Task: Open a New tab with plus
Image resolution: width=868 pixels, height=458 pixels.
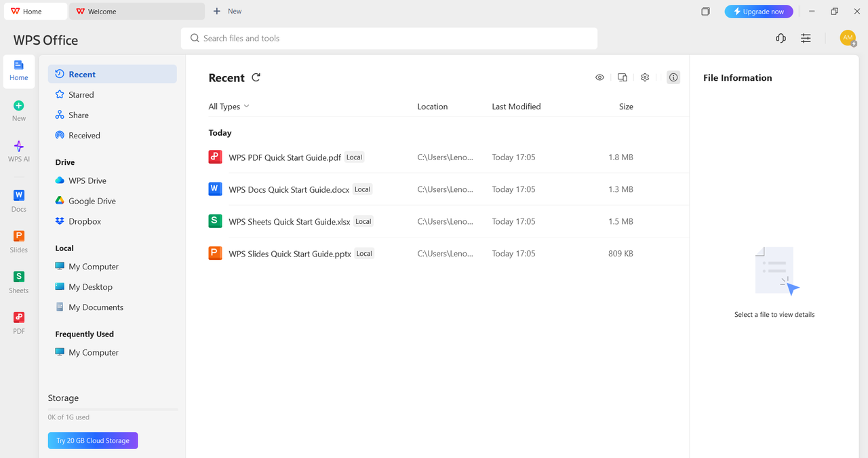Action: tap(227, 12)
